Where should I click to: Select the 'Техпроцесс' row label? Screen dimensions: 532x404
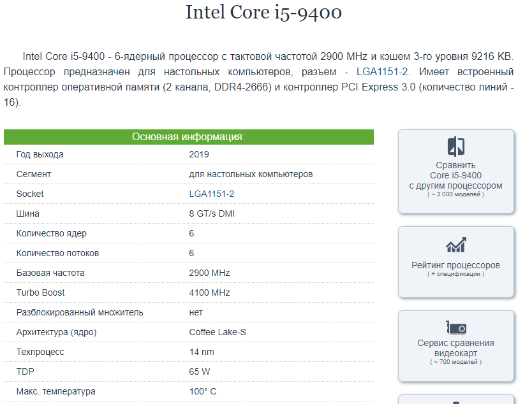pos(40,352)
